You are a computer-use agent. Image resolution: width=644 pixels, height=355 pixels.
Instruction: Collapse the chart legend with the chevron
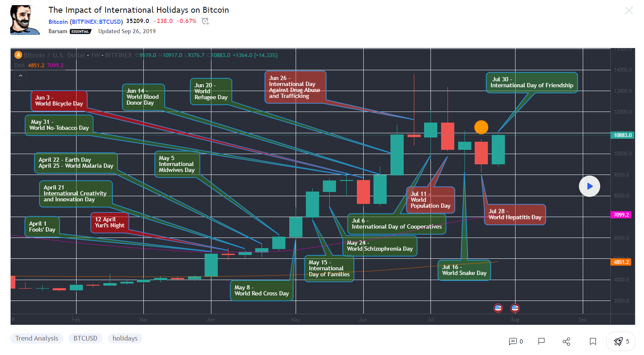coord(20,76)
